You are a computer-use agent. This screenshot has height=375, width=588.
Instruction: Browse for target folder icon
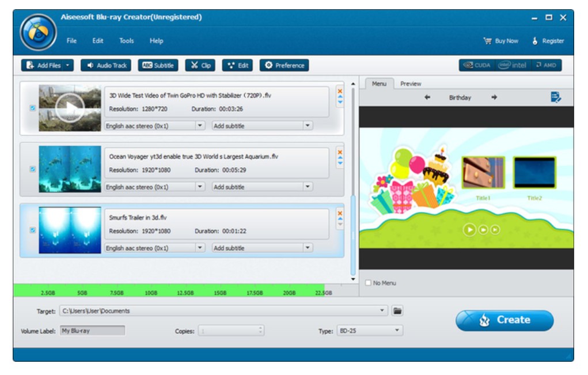point(397,310)
